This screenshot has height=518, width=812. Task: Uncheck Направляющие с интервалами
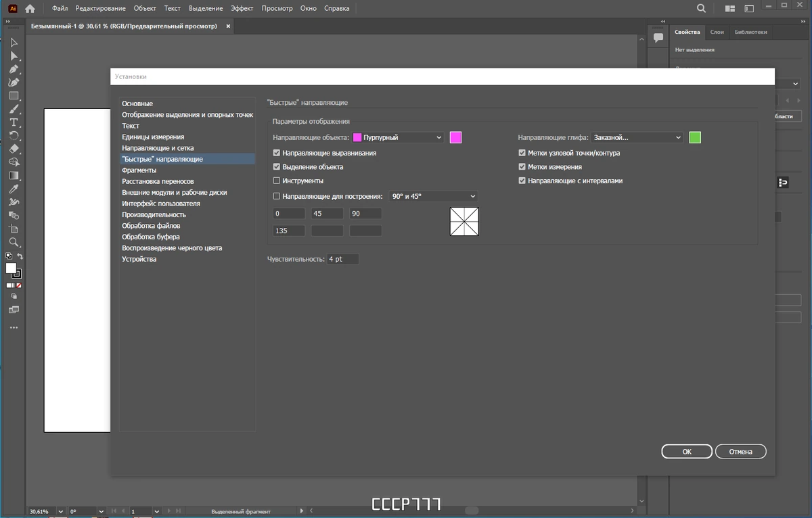coord(522,181)
